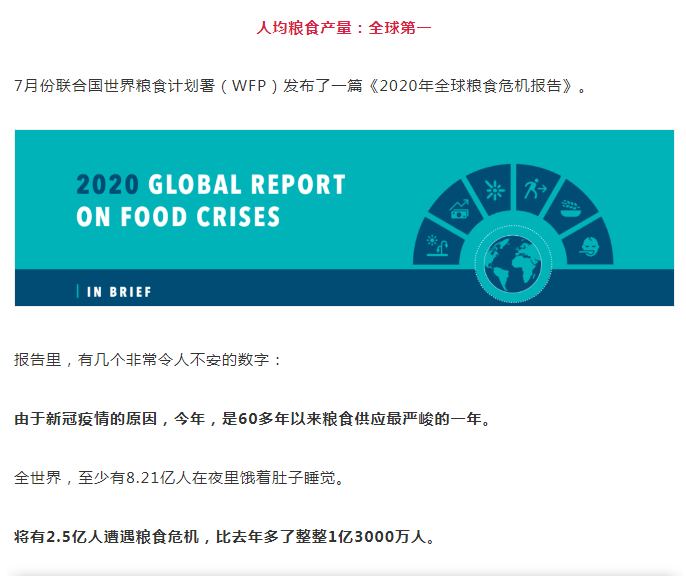Click the child being fed icon
Viewport: 686px width, 576px height.
(589, 245)
